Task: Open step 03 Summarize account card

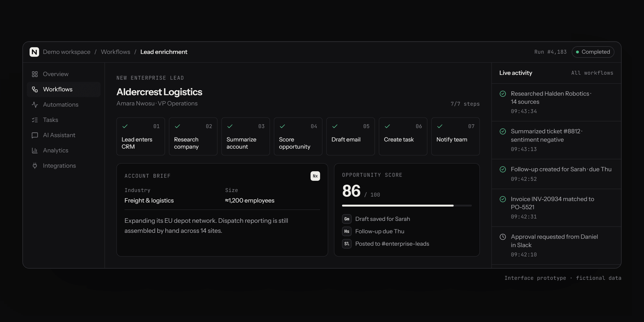Action: pos(246,136)
